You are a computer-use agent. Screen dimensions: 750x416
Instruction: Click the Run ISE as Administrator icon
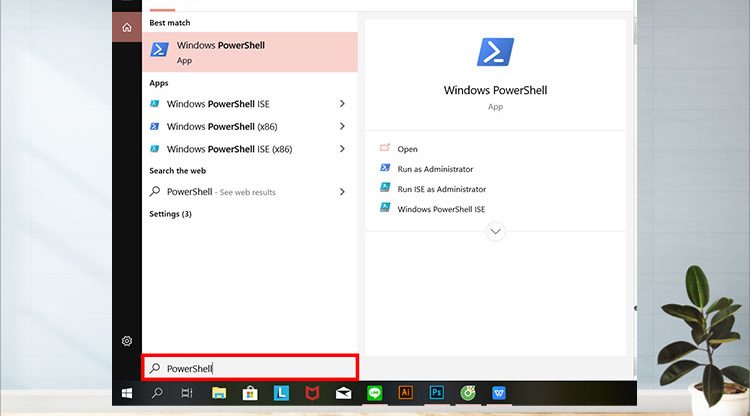(x=385, y=187)
